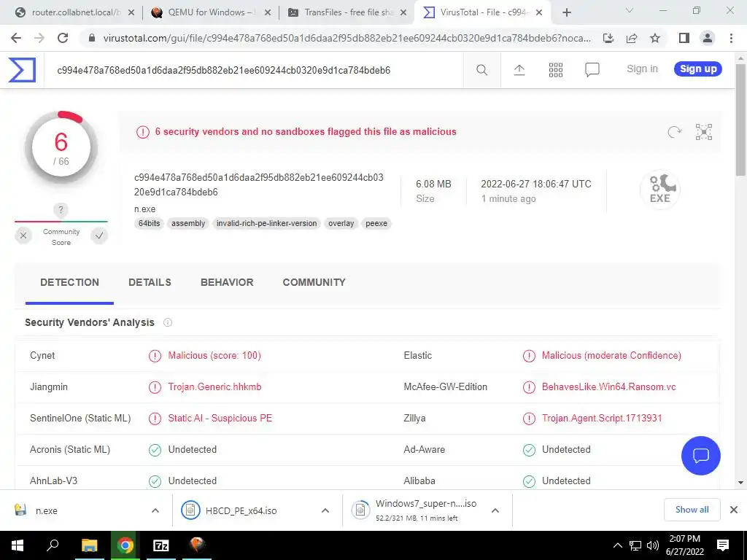Click the peexe tag
The width and height of the screenshot is (747, 560).
[x=376, y=224]
